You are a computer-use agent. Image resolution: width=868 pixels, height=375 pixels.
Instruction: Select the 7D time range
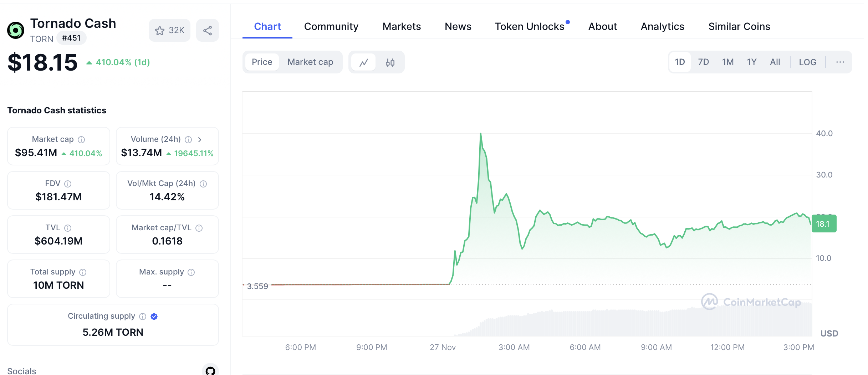703,62
